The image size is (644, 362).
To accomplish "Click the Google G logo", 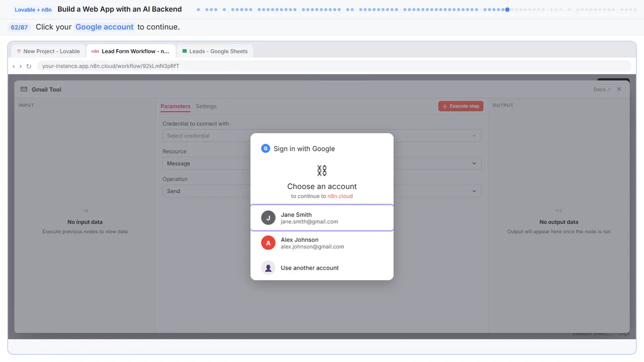I will tap(266, 148).
